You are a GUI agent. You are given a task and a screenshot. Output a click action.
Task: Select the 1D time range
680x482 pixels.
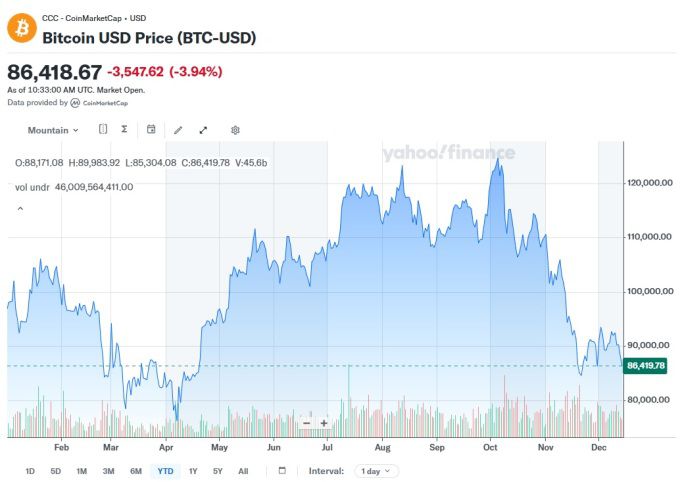click(x=30, y=471)
